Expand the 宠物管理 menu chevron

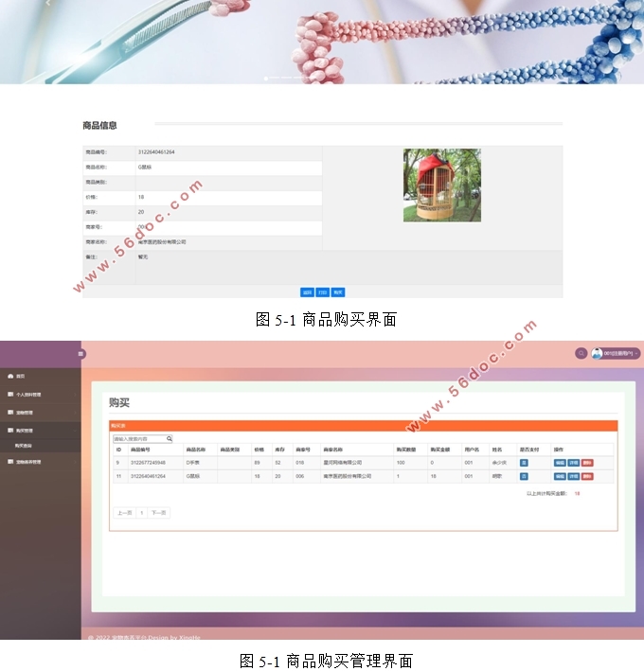click(76, 413)
